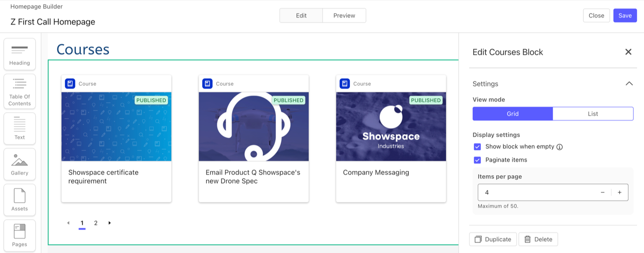Screen dimensions: 644x253
Task: Add a Gallery block from the sidebar
Action: point(20,164)
